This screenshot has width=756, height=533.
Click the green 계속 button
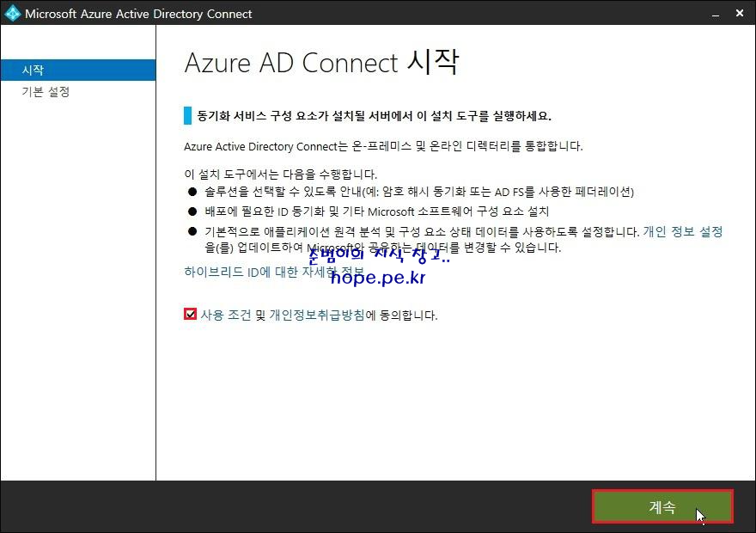pos(662,506)
